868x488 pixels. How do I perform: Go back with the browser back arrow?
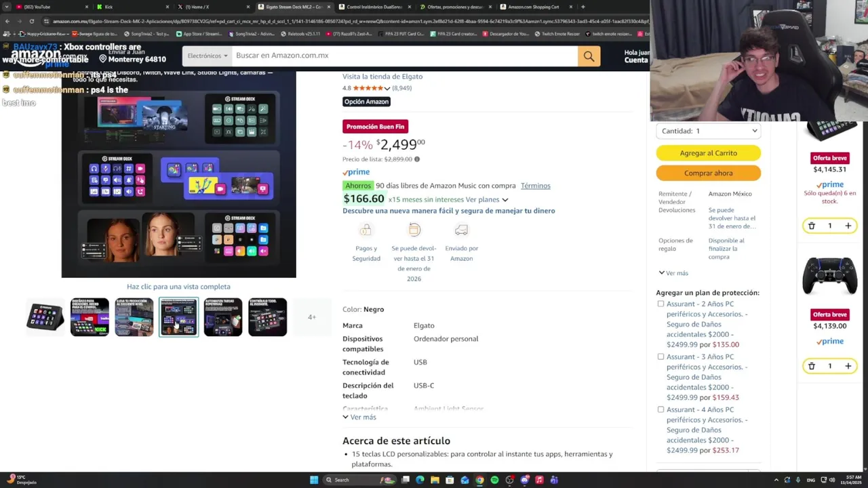point(7,21)
